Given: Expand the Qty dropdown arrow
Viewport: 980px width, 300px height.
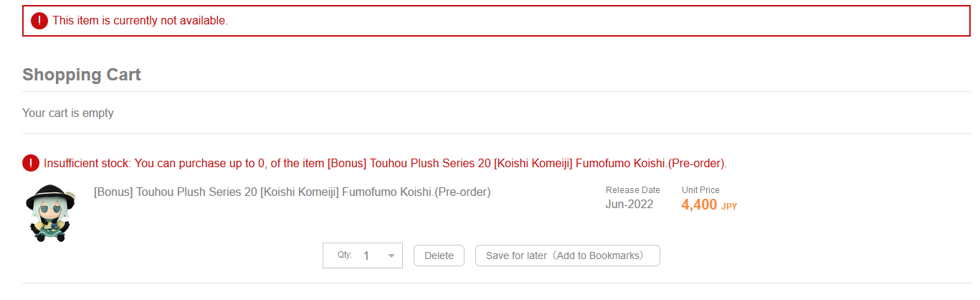Looking at the screenshot, I should coord(391,256).
